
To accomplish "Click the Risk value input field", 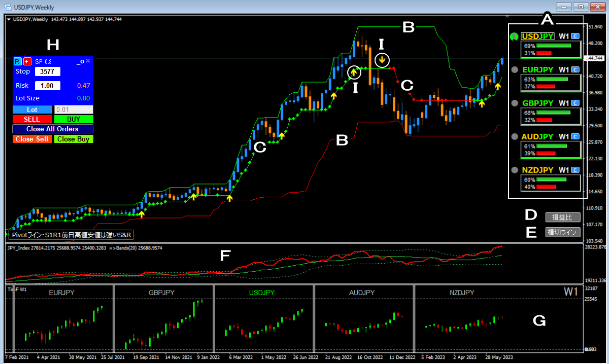I will tap(48, 86).
